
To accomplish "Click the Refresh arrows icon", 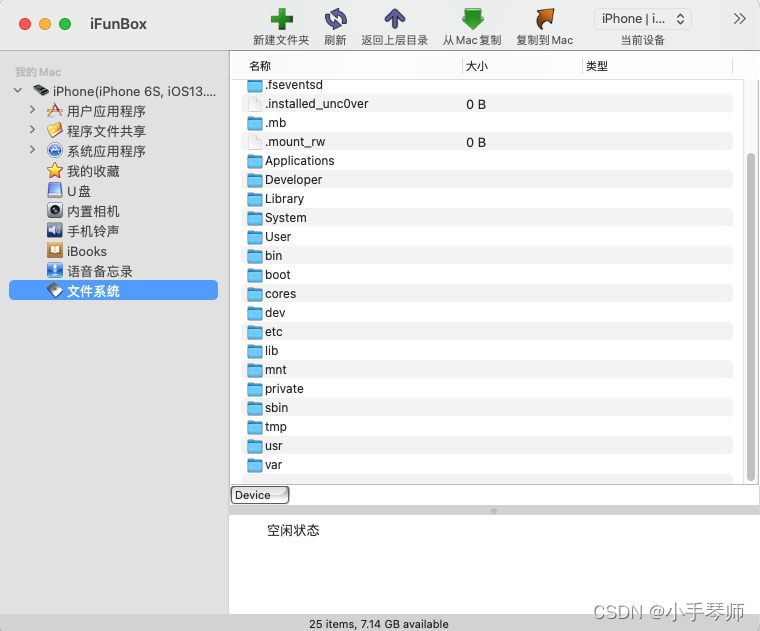I will tap(335, 19).
